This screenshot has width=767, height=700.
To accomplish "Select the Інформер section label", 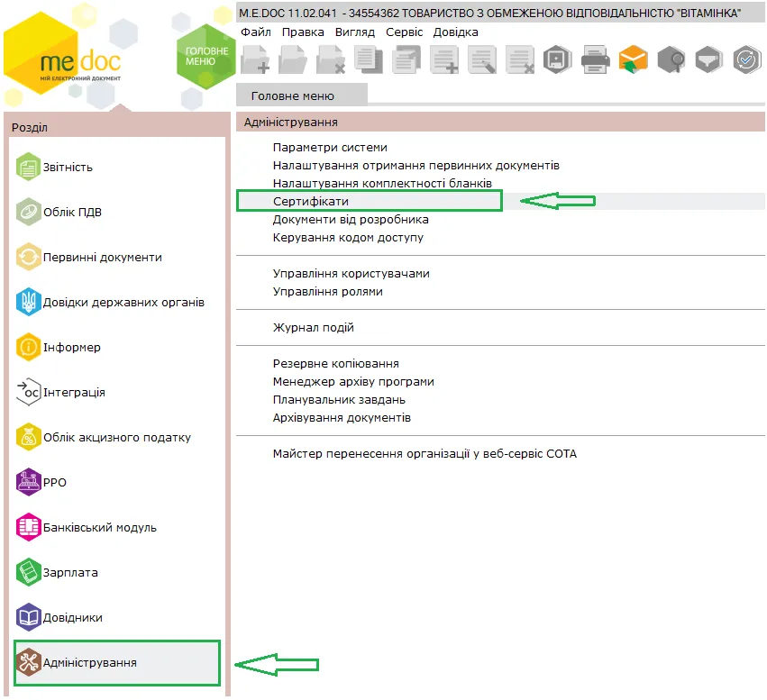I will point(72,347).
